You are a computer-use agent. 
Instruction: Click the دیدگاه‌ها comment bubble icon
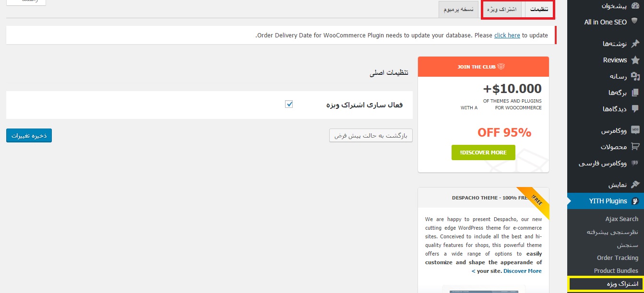[635, 109]
